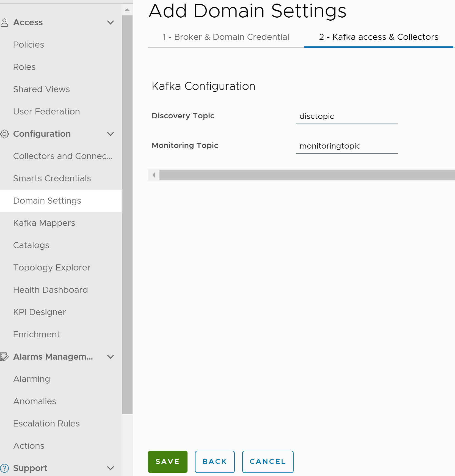Click the Alarms Management notes icon

click(4, 357)
